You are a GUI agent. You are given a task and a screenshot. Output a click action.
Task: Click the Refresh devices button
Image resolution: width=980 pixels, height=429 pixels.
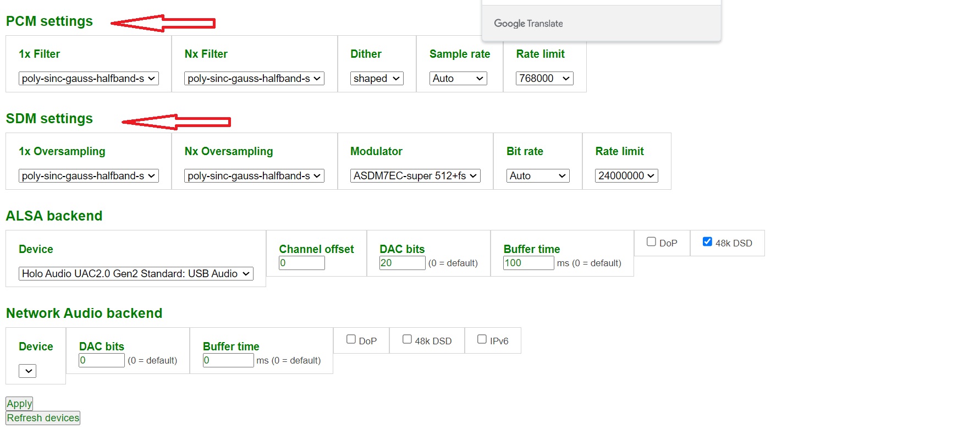43,418
